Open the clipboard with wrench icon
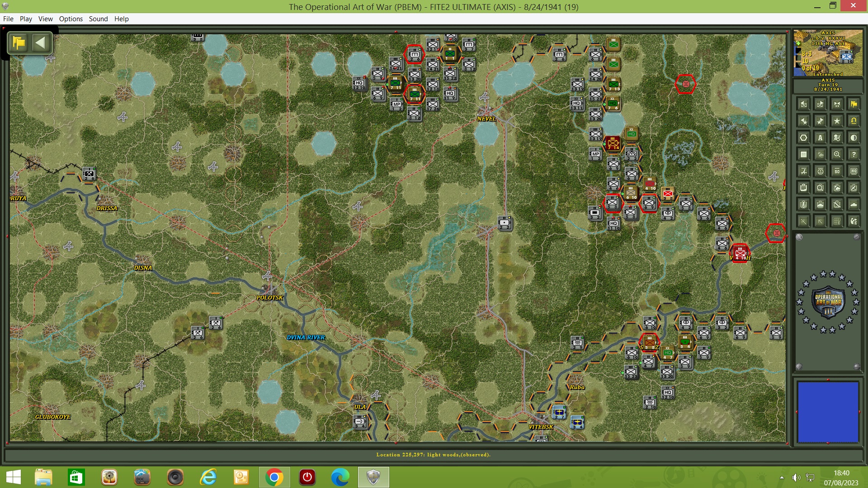The height and width of the screenshot is (488, 868). click(837, 204)
